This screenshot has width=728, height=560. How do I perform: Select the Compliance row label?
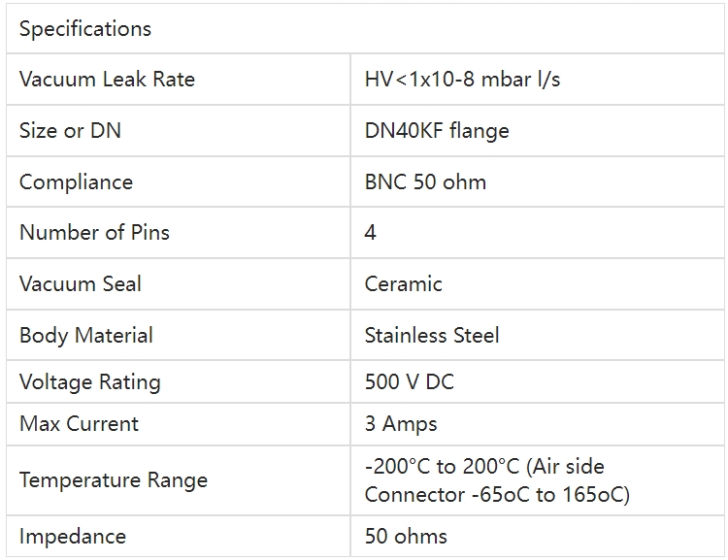coord(76,181)
